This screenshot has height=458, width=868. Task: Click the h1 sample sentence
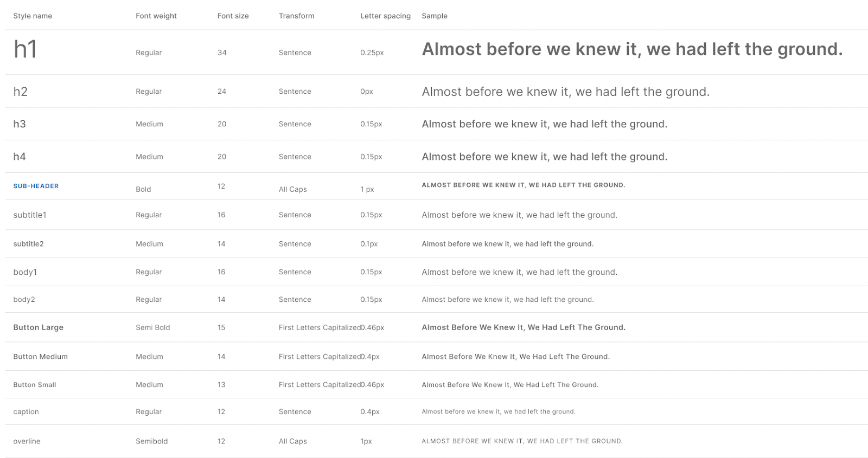[x=632, y=49]
